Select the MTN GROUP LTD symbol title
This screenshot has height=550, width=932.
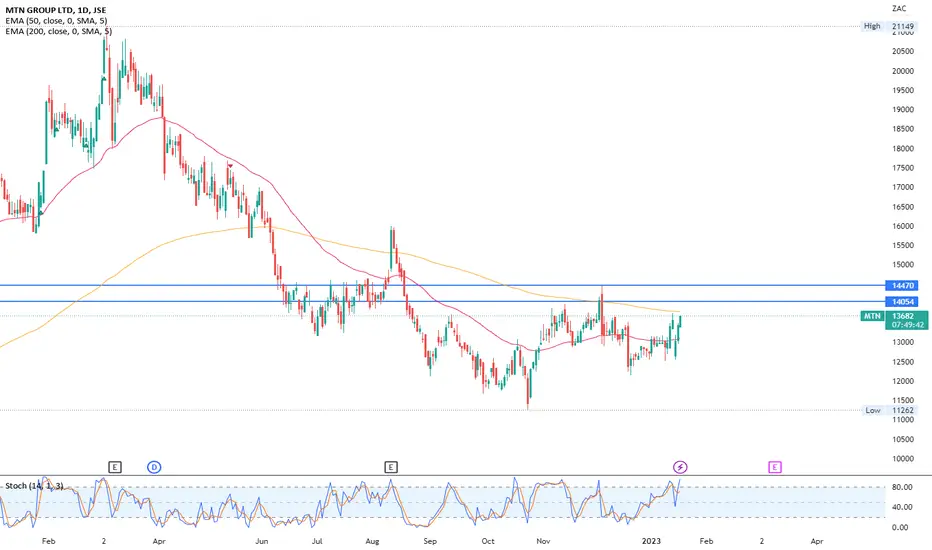click(x=56, y=10)
